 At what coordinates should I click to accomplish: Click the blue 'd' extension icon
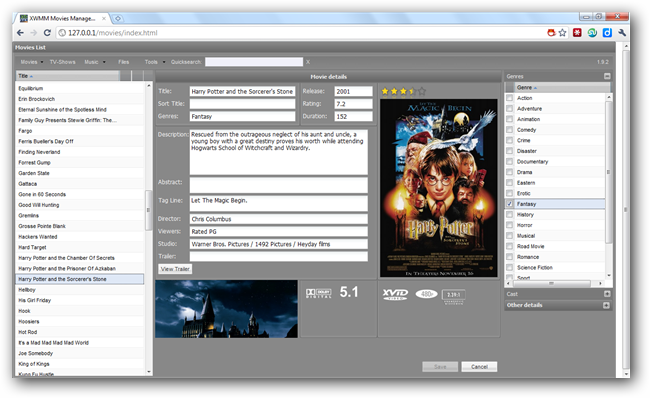607,33
